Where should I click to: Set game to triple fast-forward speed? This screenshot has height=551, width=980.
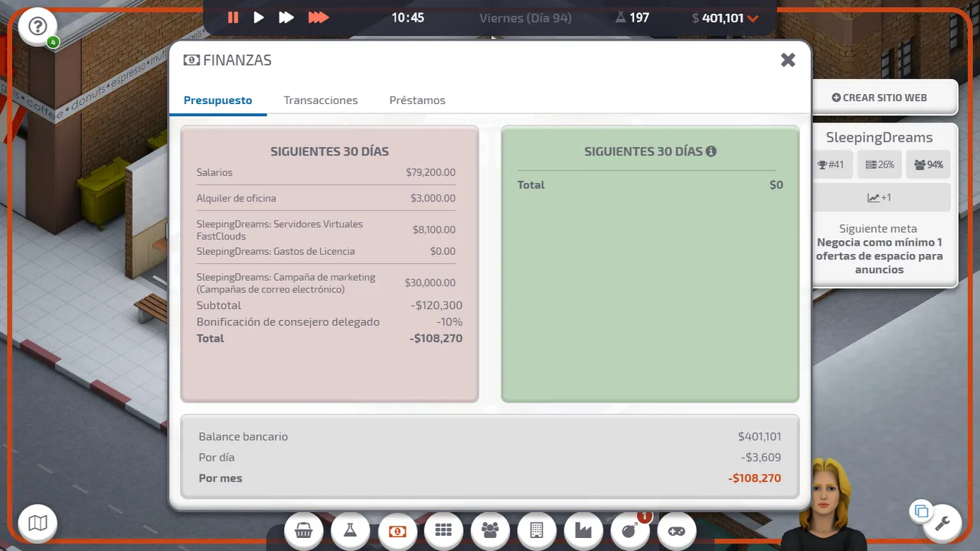tap(318, 18)
